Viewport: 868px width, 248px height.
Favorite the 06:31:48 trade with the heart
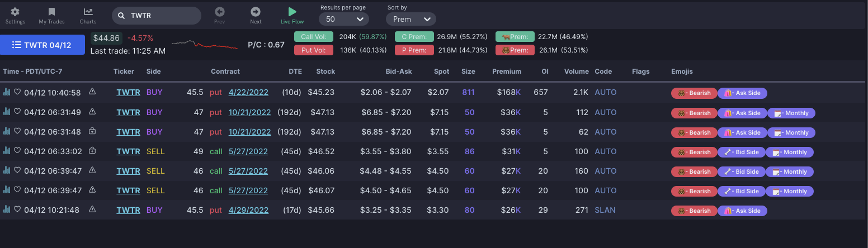[x=17, y=131]
